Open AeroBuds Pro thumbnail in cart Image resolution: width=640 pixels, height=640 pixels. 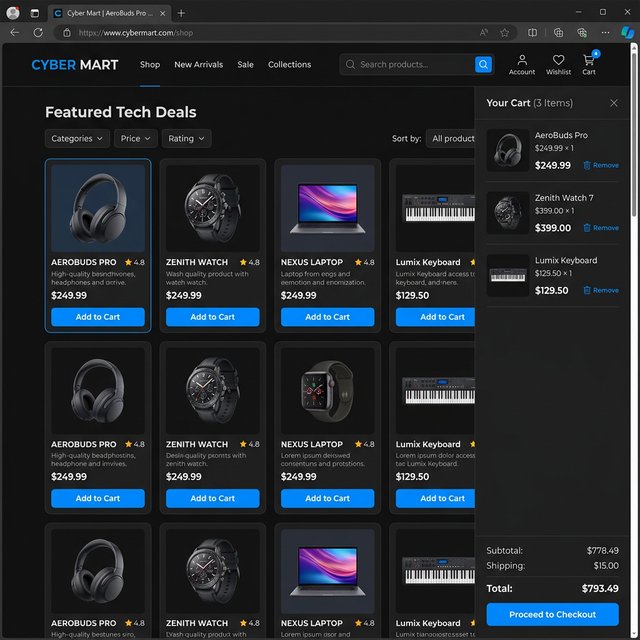point(508,150)
